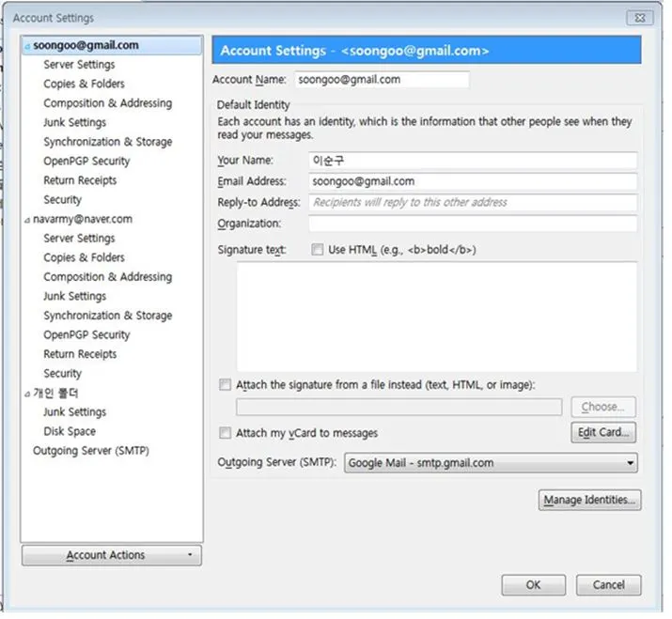This screenshot has height=619, width=672.
Task: Click the Your Name input field
Action: (473, 161)
